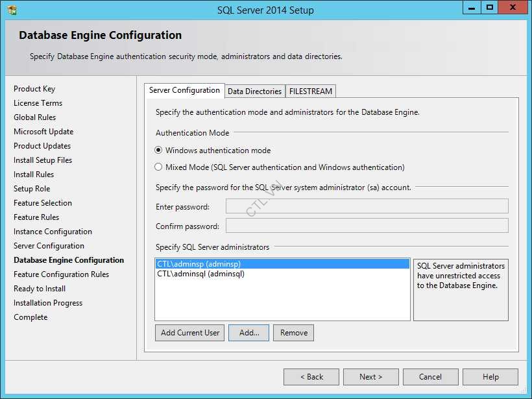Click the Add Current User button

tap(189, 332)
